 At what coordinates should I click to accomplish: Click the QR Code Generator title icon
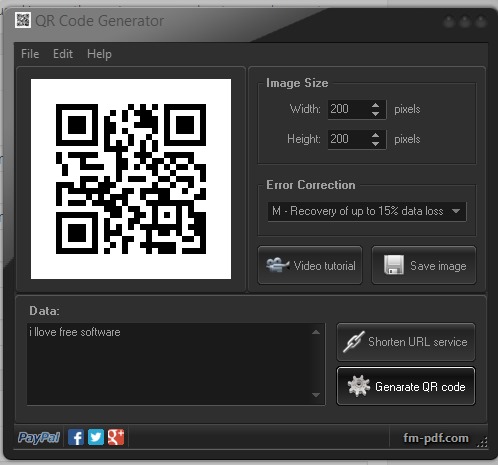[x=23, y=20]
